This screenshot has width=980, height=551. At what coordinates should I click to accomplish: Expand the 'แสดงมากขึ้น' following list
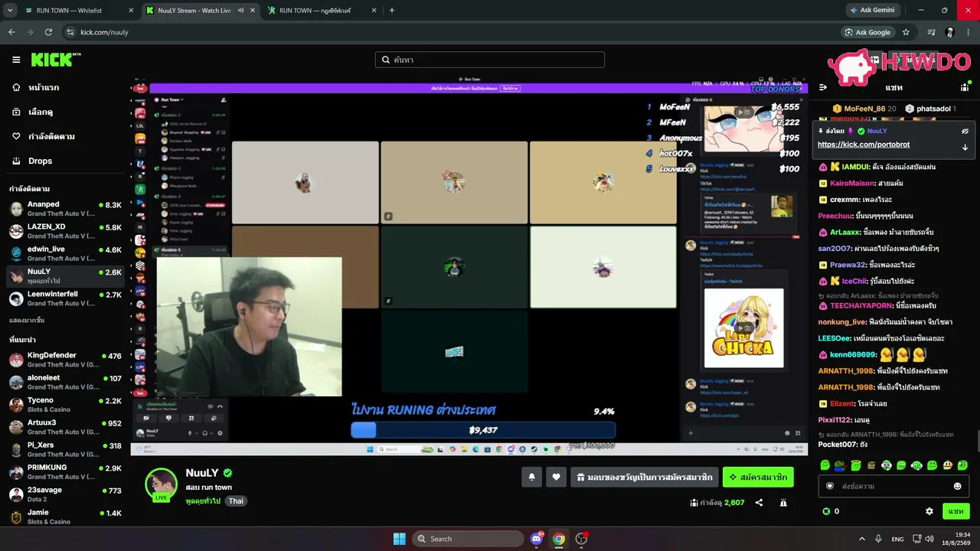click(x=27, y=320)
